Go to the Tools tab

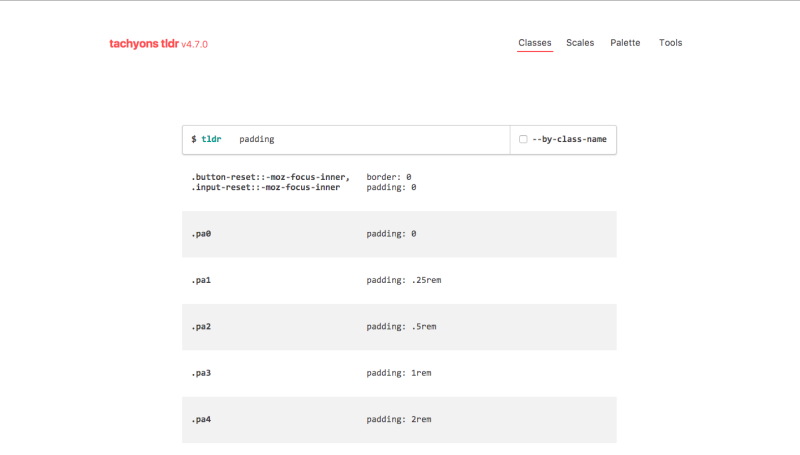[x=670, y=43]
